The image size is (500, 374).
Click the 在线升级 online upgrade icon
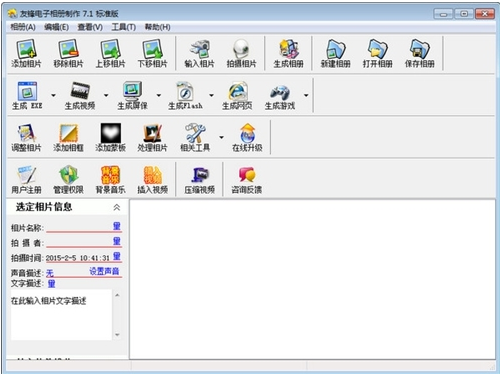247,137
